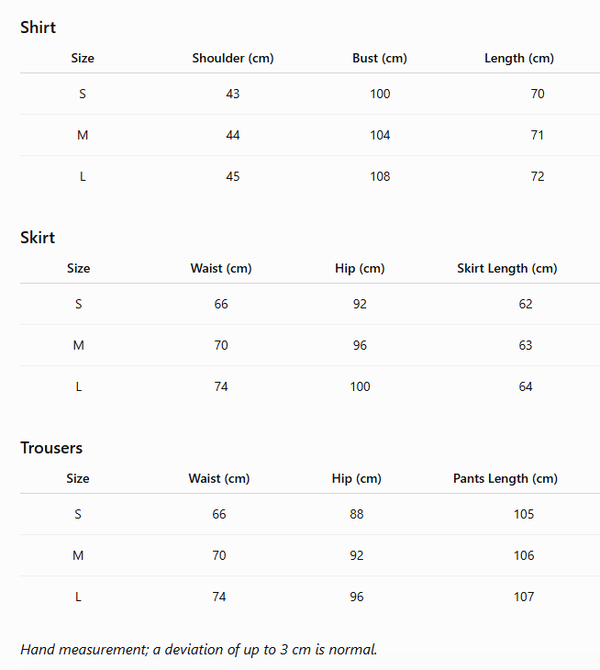The image size is (600, 670).
Task: Click the Shirt section heading
Action: coord(38,27)
